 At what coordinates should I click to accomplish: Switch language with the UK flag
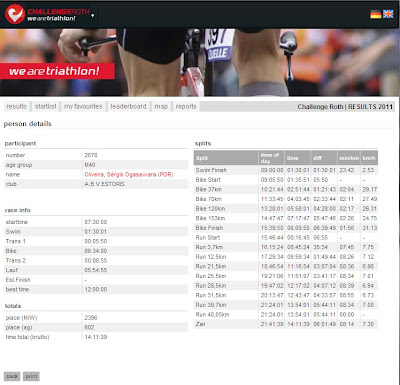click(x=388, y=14)
